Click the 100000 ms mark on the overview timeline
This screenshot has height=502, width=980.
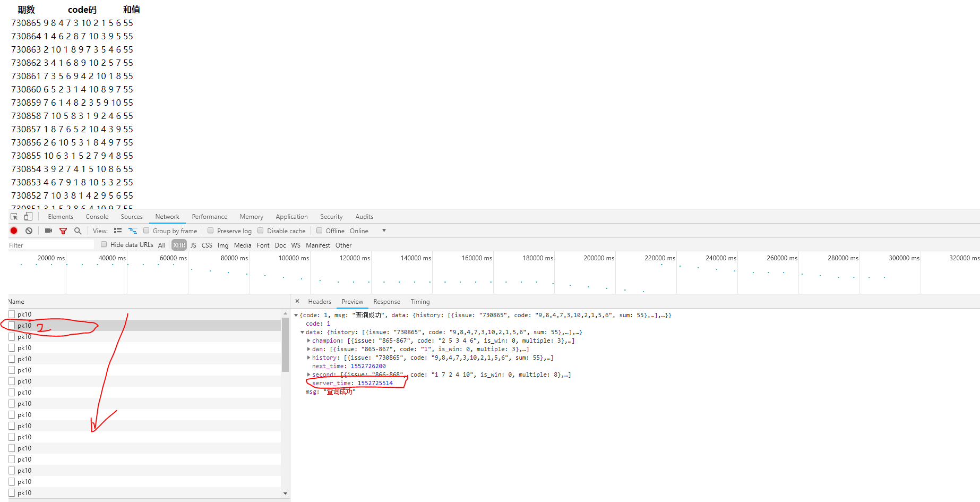[294, 258]
